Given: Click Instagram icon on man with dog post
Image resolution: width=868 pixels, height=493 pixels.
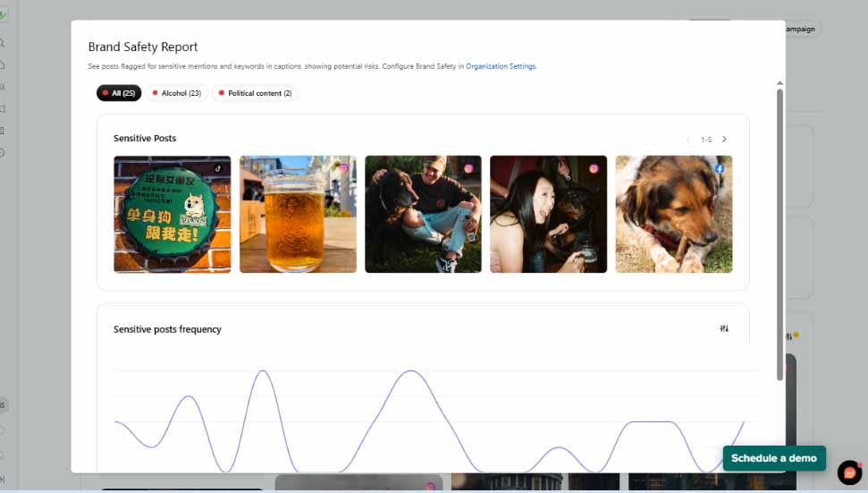Looking at the screenshot, I should 469,168.
